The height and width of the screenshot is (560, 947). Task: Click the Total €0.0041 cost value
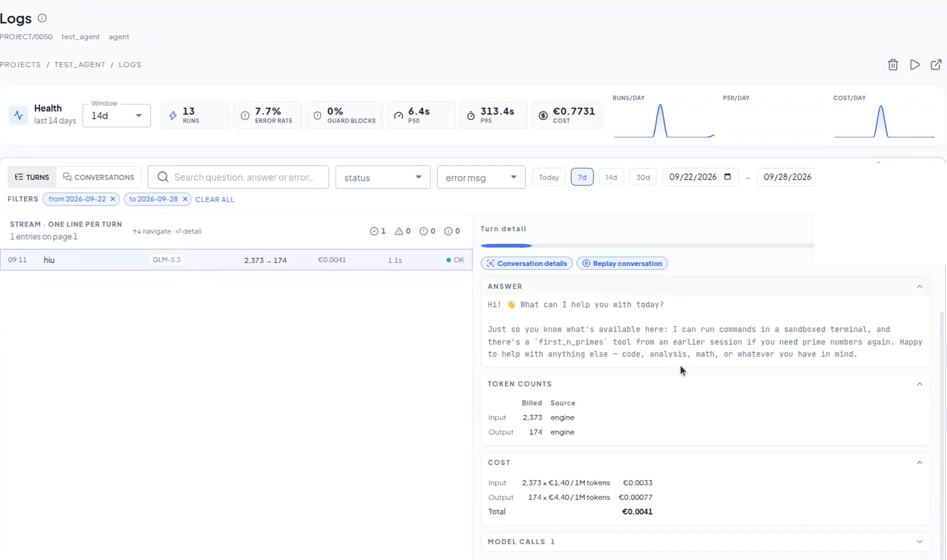(x=637, y=512)
